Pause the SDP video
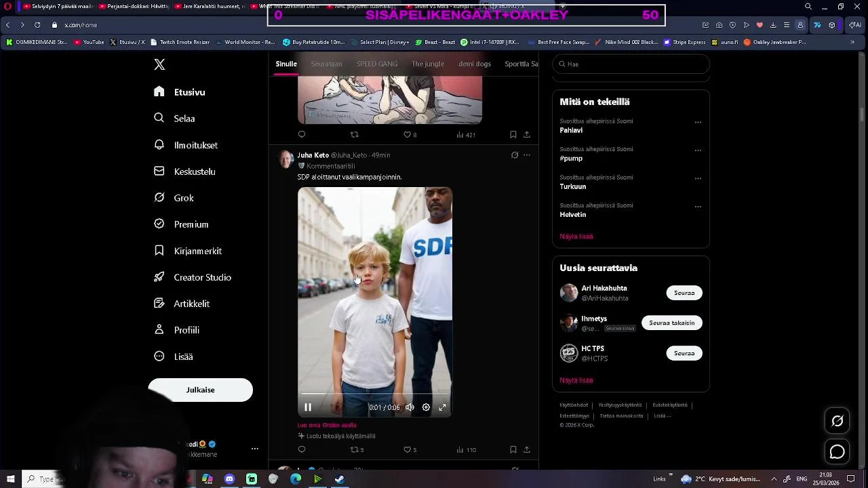 (x=308, y=407)
